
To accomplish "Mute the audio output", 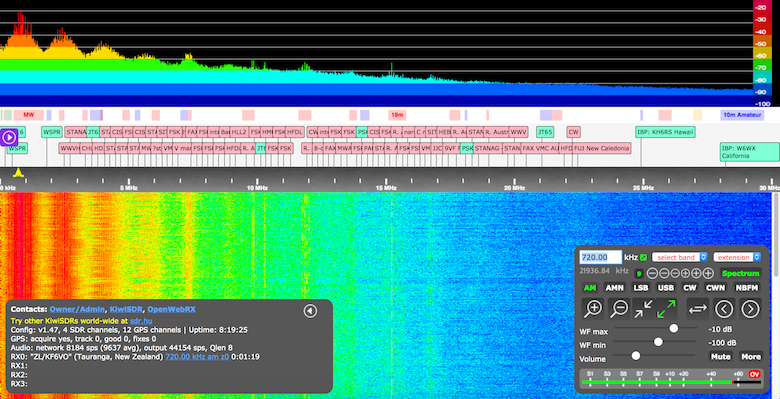I will [720, 356].
